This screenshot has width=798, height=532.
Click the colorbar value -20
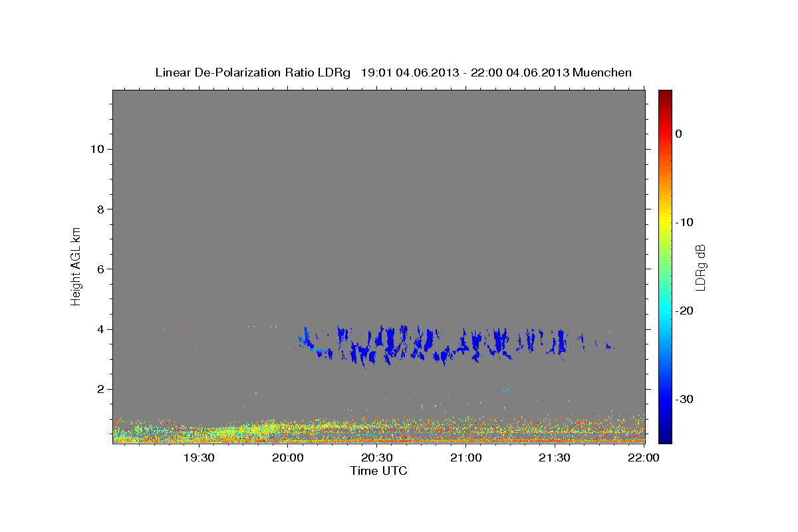pyautogui.click(x=685, y=311)
